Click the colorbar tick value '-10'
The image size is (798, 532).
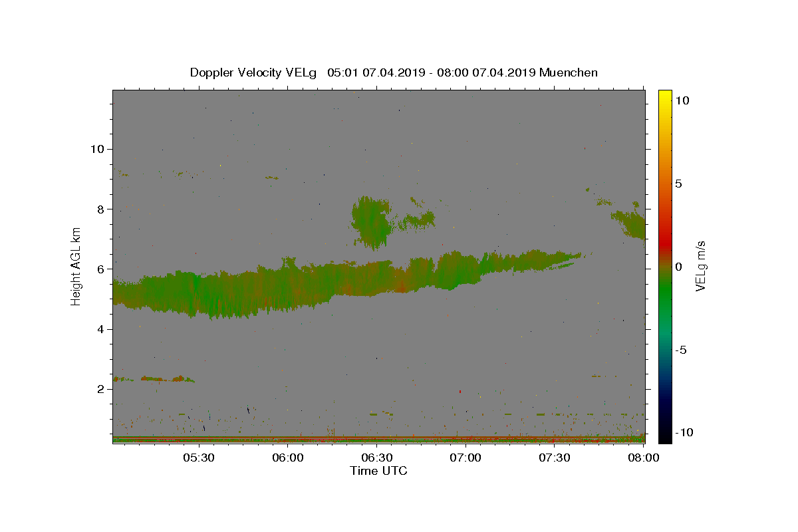[684, 432]
